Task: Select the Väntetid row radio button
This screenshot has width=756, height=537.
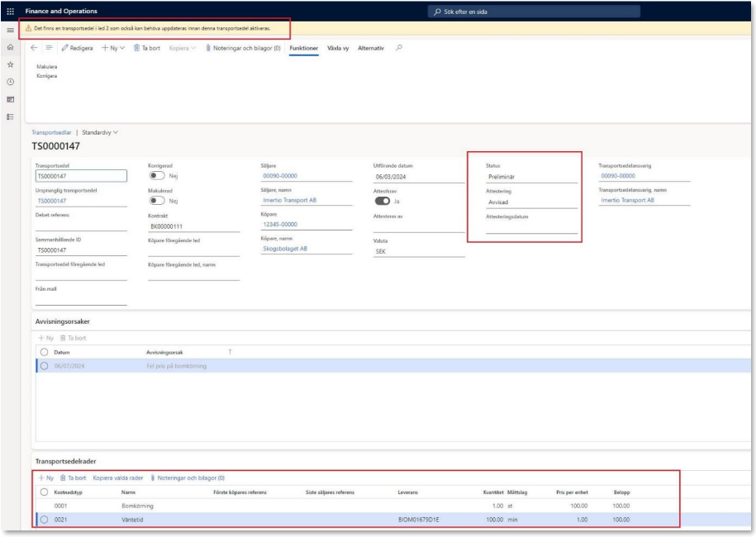Action: [x=44, y=520]
